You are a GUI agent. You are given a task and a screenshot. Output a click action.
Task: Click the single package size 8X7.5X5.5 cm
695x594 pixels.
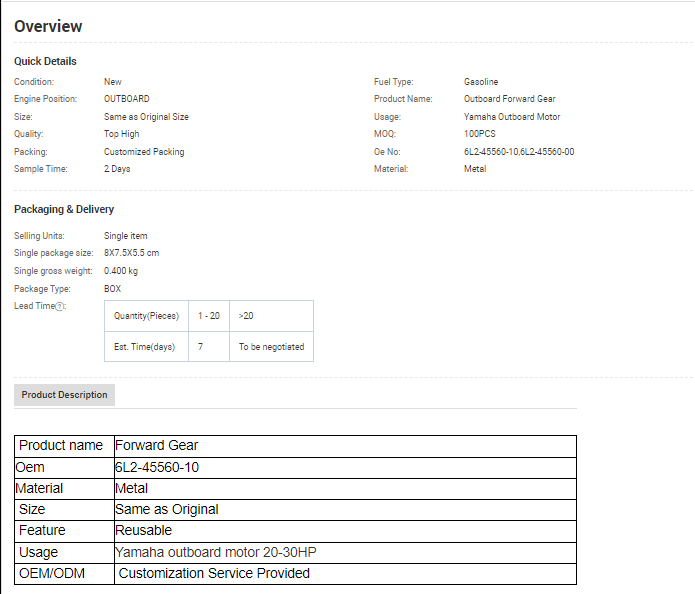[x=131, y=253]
